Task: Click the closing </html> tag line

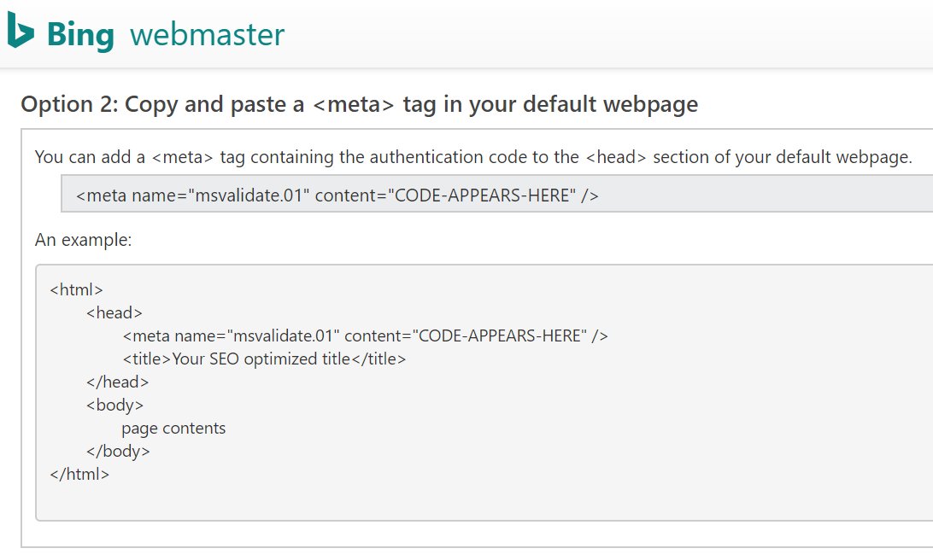Action: (x=80, y=474)
